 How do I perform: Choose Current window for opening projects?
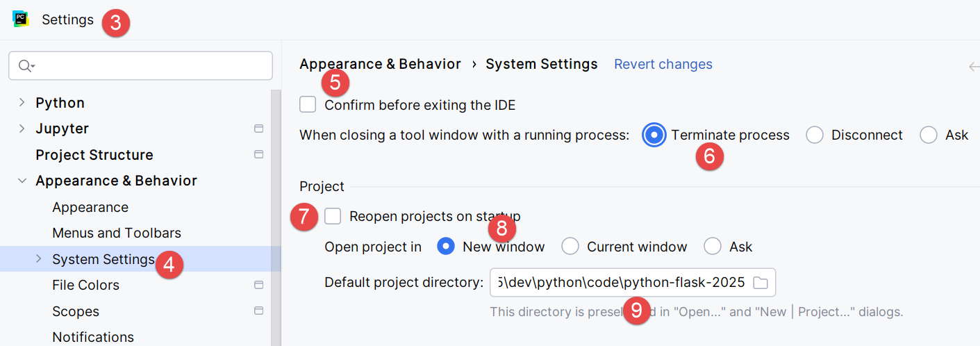coord(570,246)
